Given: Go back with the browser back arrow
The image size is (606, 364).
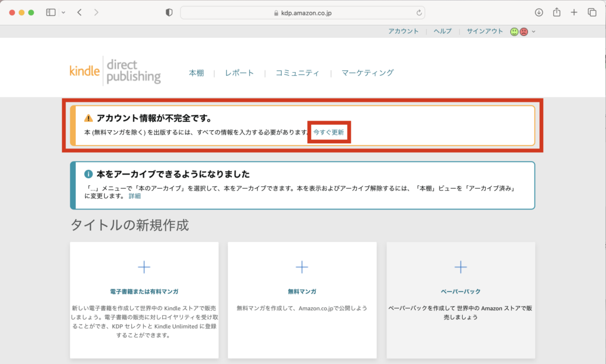Looking at the screenshot, I should (x=79, y=12).
